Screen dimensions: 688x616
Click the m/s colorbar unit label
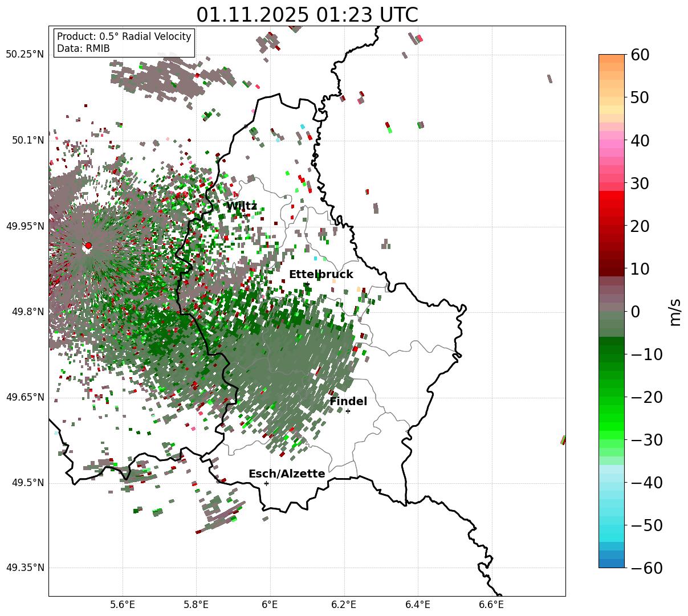675,311
